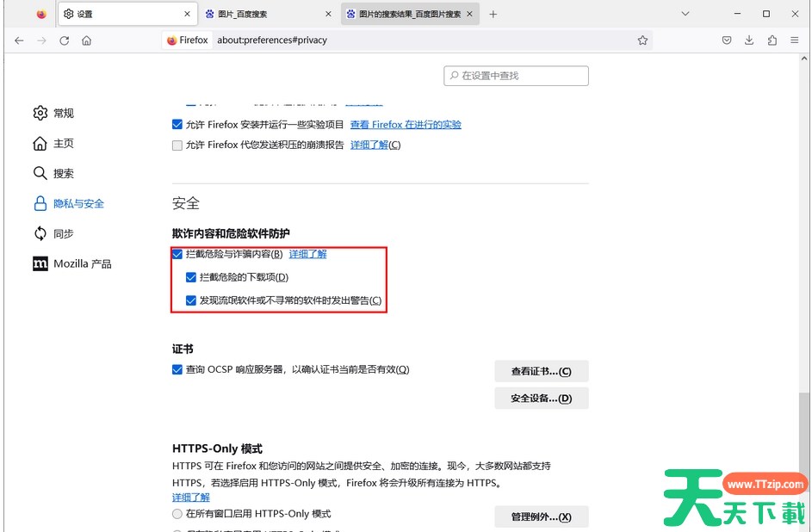Switch to the 设置 tab
The height and width of the screenshot is (532, 812).
pyautogui.click(x=127, y=14)
